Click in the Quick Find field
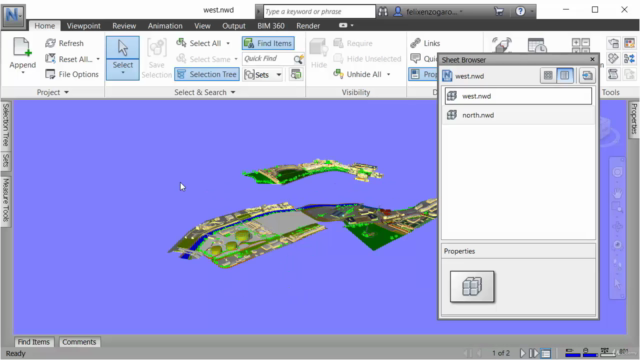This screenshot has width=640, height=360. (x=267, y=59)
